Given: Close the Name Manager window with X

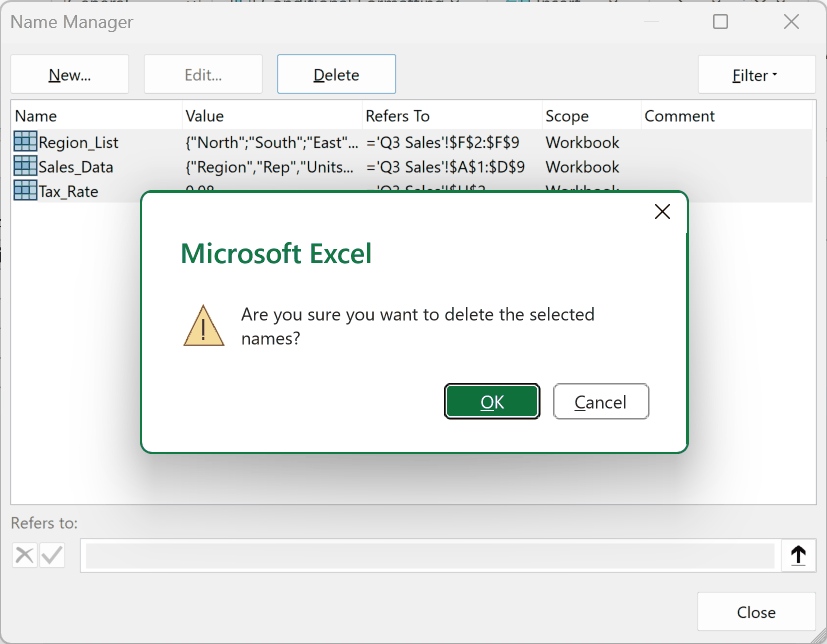Looking at the screenshot, I should (x=791, y=22).
